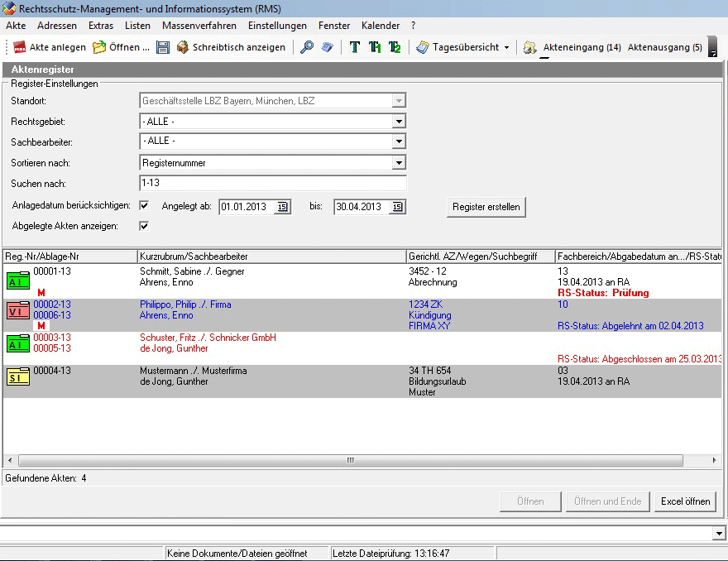Click the T2 text template icon
728x561 pixels.
(395, 47)
